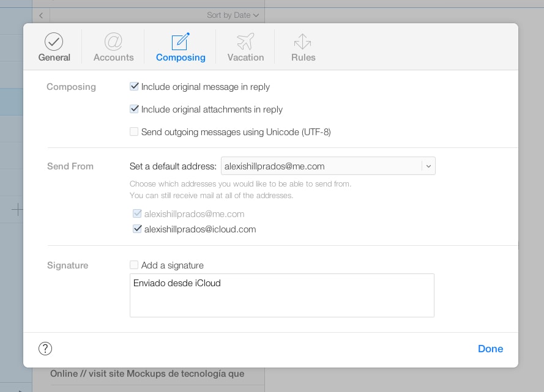This screenshot has height=392, width=544.
Task: Open the Accounts @ icon
Action: [x=113, y=42]
